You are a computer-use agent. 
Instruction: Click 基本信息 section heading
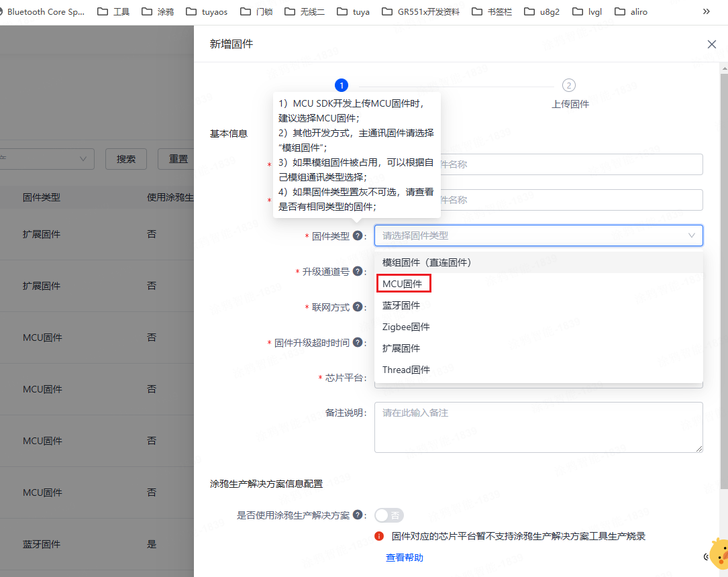228,134
